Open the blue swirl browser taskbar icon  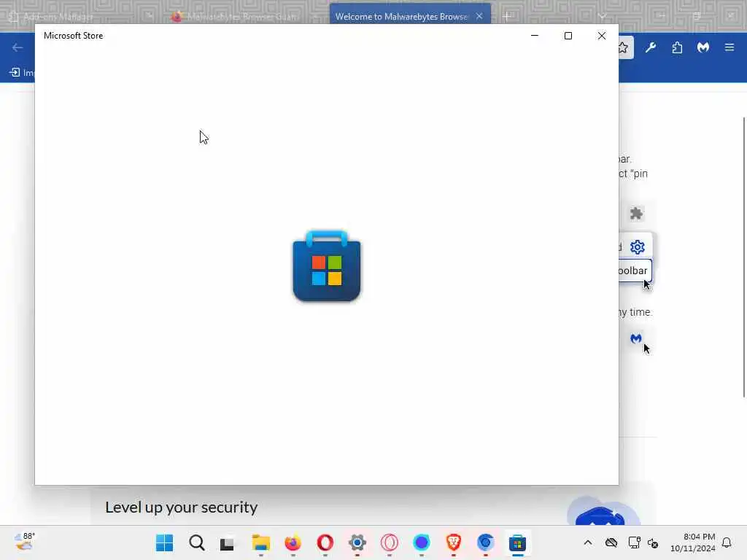click(x=485, y=542)
